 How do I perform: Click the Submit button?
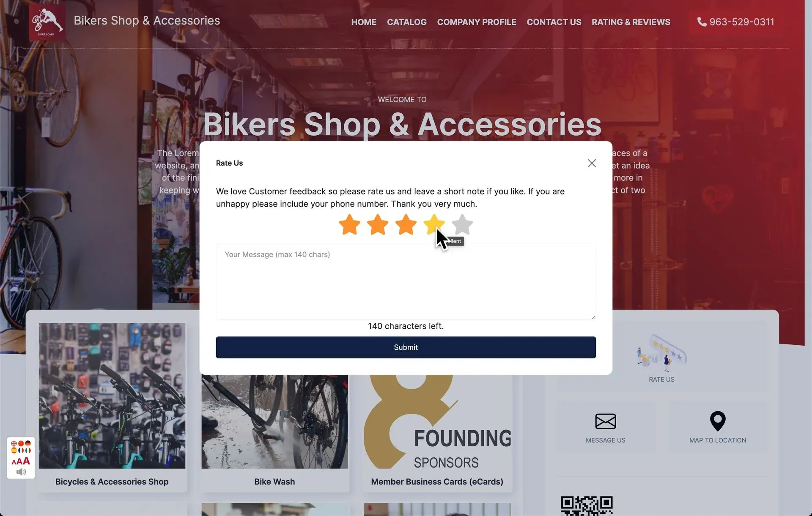(x=406, y=347)
